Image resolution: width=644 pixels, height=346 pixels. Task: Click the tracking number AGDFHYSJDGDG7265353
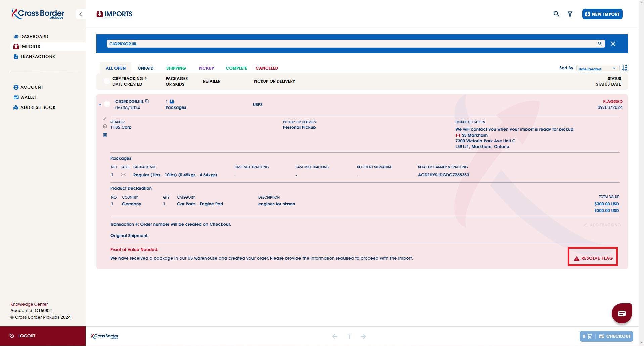click(x=444, y=175)
